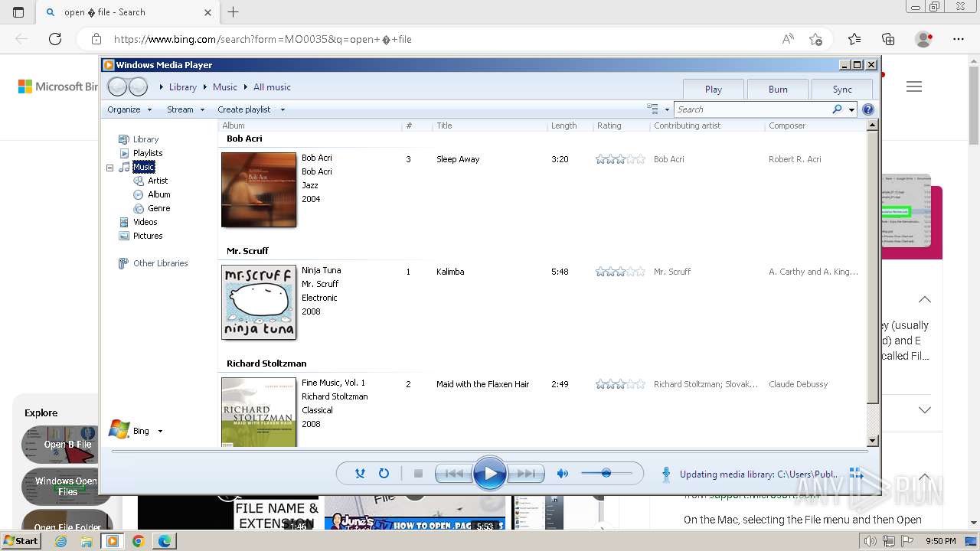The width and height of the screenshot is (980, 551).
Task: Go to the previous track
Action: click(x=453, y=474)
